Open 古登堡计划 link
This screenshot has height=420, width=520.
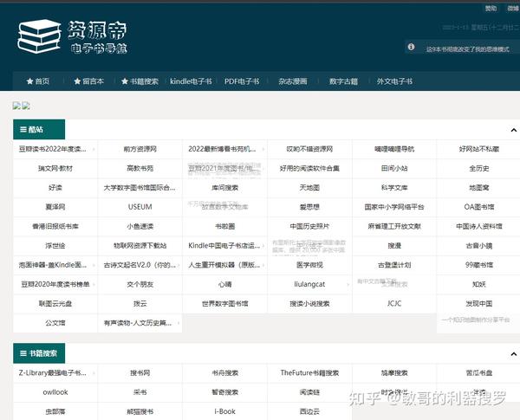click(x=394, y=265)
